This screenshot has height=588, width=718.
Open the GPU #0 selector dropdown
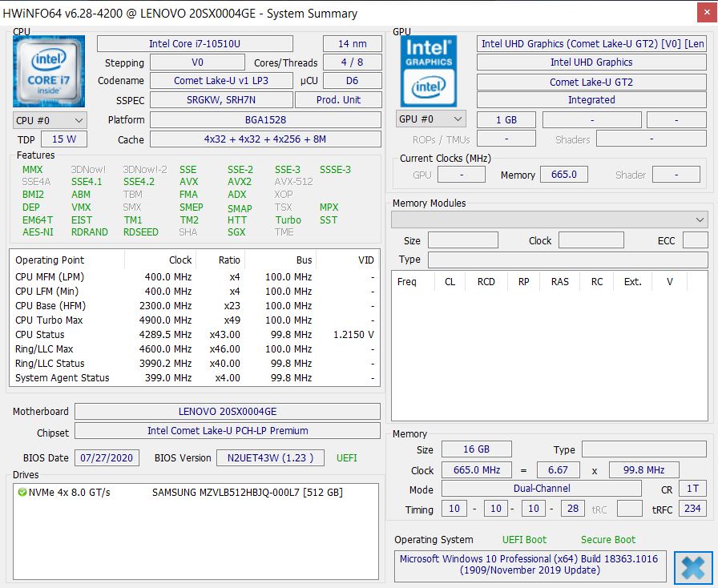(430, 119)
